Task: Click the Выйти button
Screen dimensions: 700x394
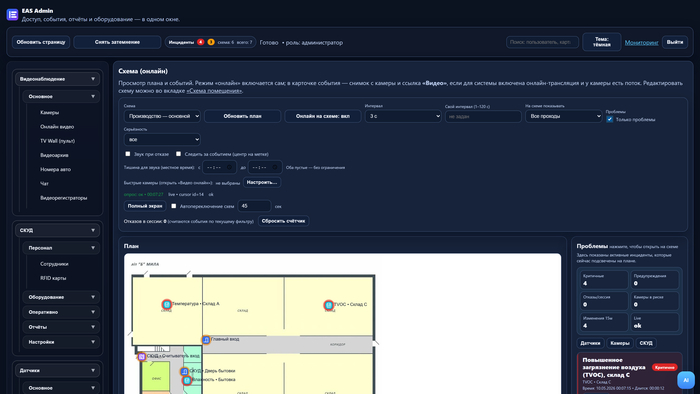Action: [675, 42]
